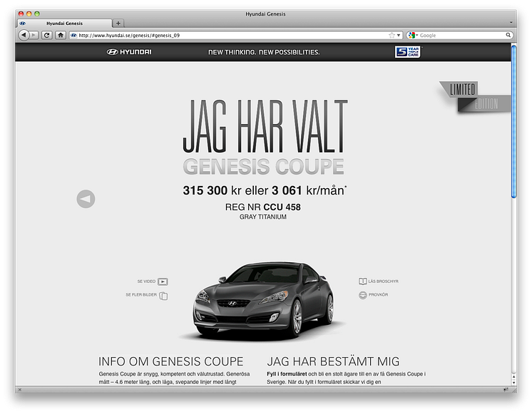The width and height of the screenshot is (532, 414).
Task: Click the green window zoom button
Action: tap(37, 14)
